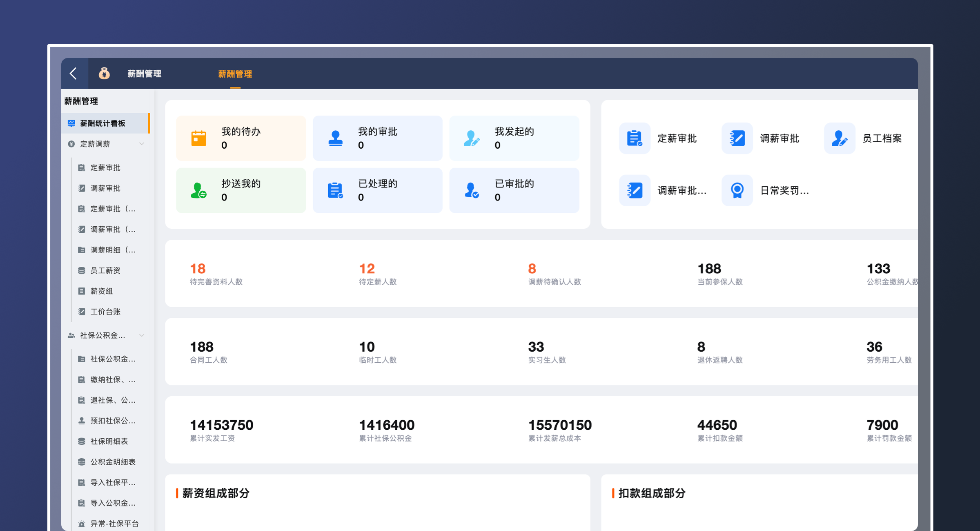This screenshot has width=980, height=531.
Task: Open the 定薪审批 shortcut icon
Action: pyautogui.click(x=634, y=138)
